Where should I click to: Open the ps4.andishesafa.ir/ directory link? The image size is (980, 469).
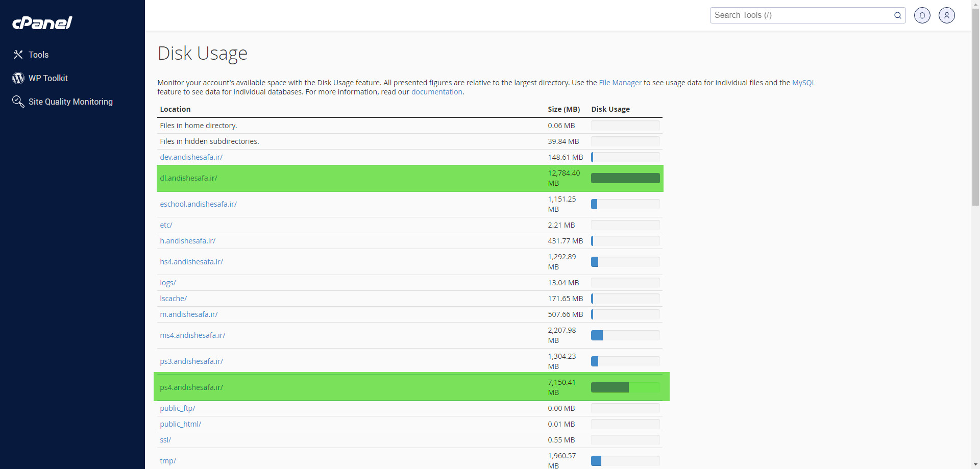[191, 387]
